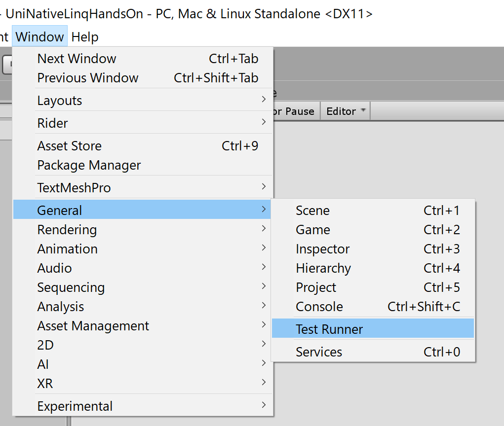This screenshot has height=426, width=504.
Task: Expand the Experimental submenu
Action: 75,406
